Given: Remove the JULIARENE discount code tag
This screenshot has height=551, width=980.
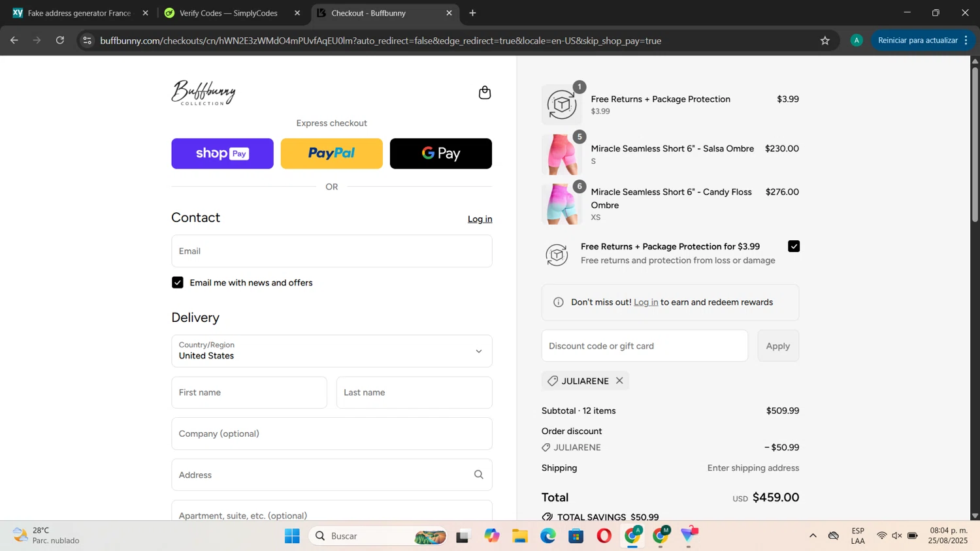Looking at the screenshot, I should click(x=619, y=381).
